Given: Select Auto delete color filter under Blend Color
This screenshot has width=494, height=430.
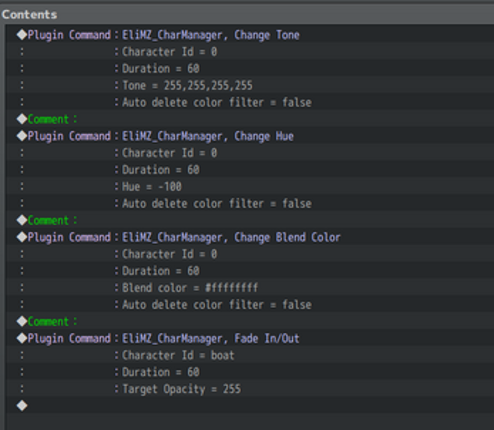Looking at the screenshot, I should click(250, 305).
